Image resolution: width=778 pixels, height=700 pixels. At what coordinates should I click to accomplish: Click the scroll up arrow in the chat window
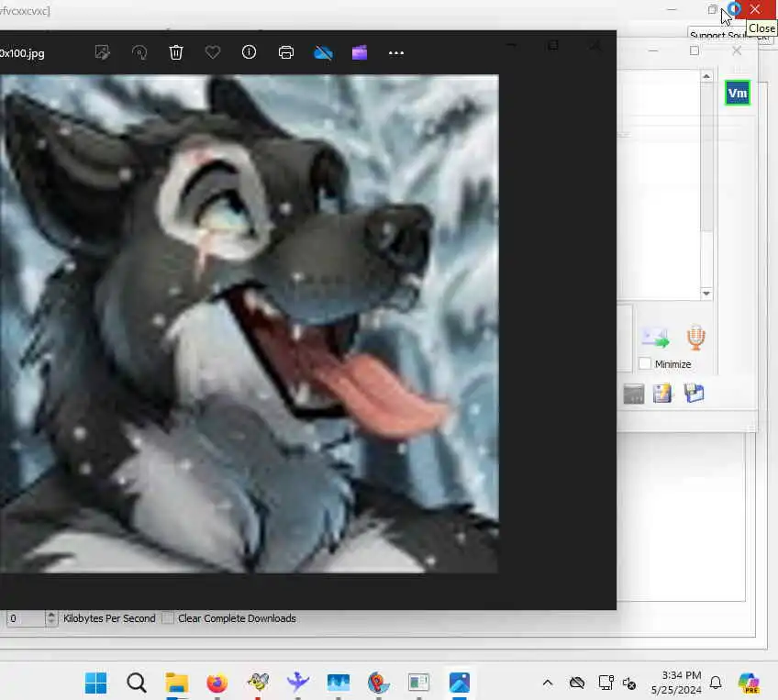click(706, 76)
